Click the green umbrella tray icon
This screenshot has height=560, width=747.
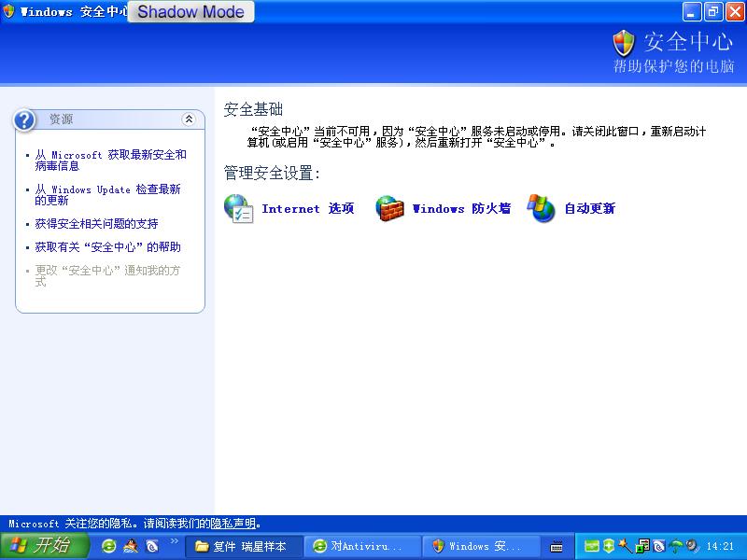(676, 546)
